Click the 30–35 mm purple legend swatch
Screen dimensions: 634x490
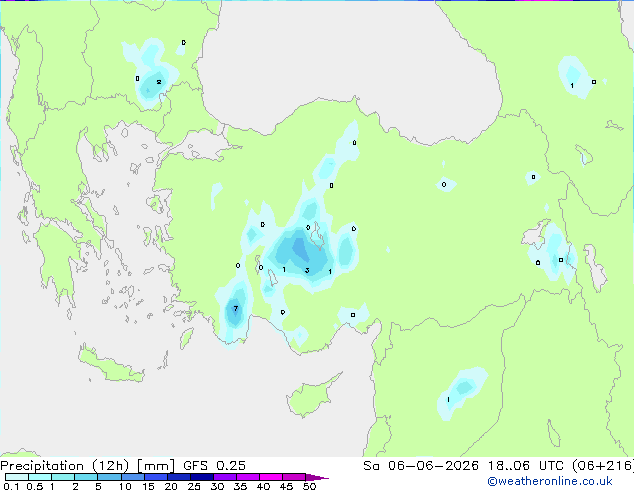tap(224, 477)
